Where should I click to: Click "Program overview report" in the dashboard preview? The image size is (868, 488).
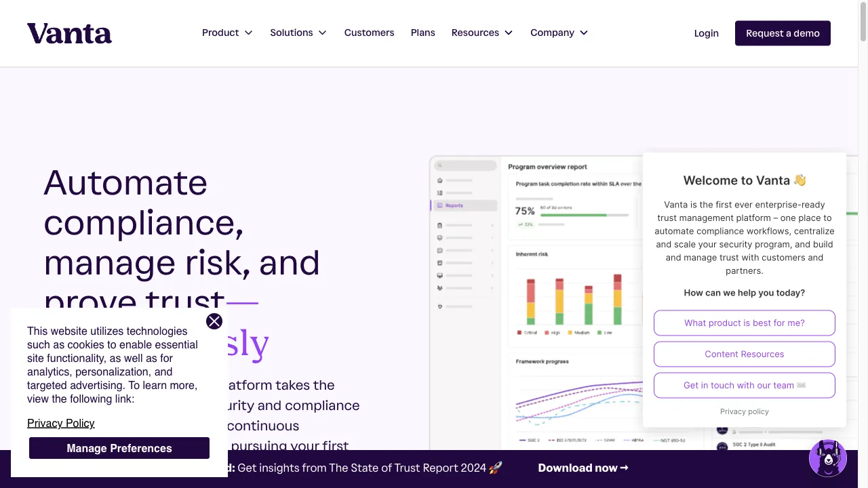[x=548, y=167]
